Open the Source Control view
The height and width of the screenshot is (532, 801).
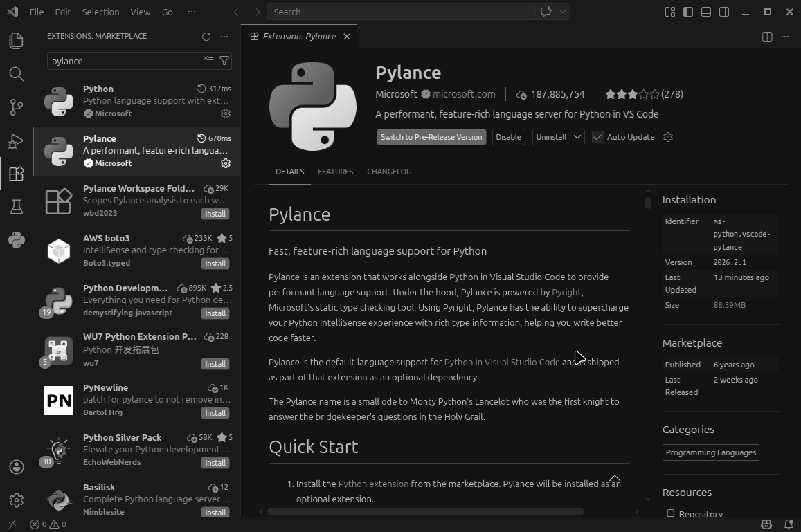(17, 107)
